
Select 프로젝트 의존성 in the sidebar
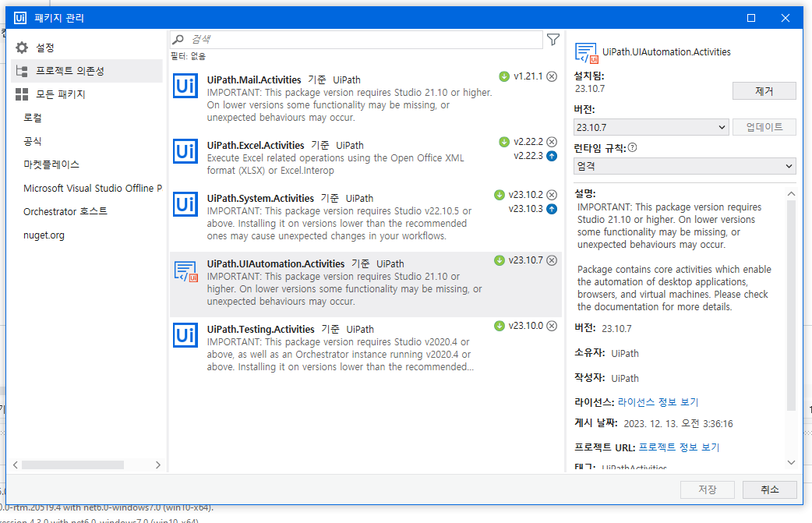point(86,71)
